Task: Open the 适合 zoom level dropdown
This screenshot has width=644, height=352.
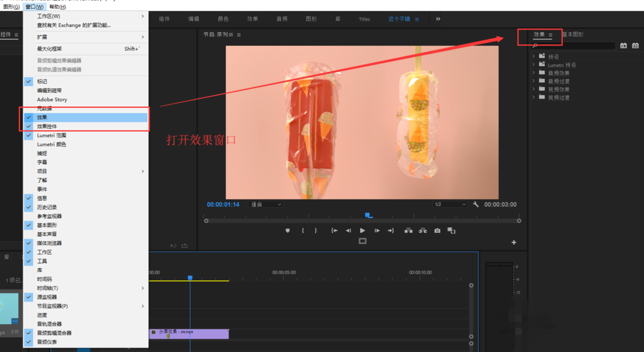Action: [x=266, y=204]
